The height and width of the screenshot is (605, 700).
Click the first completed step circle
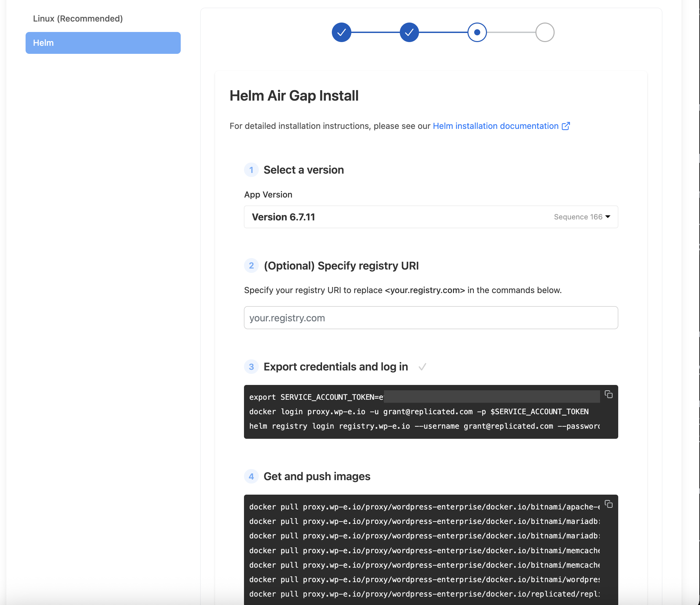[341, 32]
